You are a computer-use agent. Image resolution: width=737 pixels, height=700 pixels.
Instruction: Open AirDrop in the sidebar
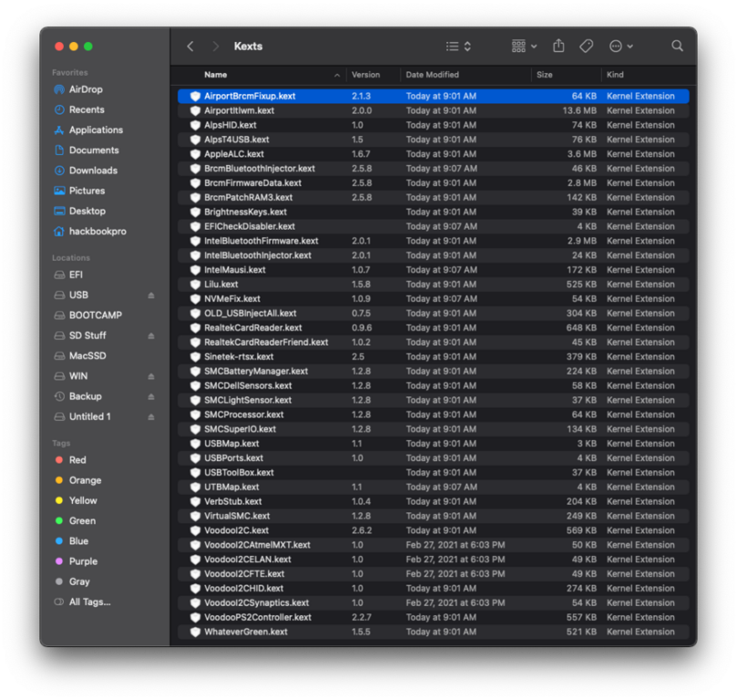[x=86, y=89]
